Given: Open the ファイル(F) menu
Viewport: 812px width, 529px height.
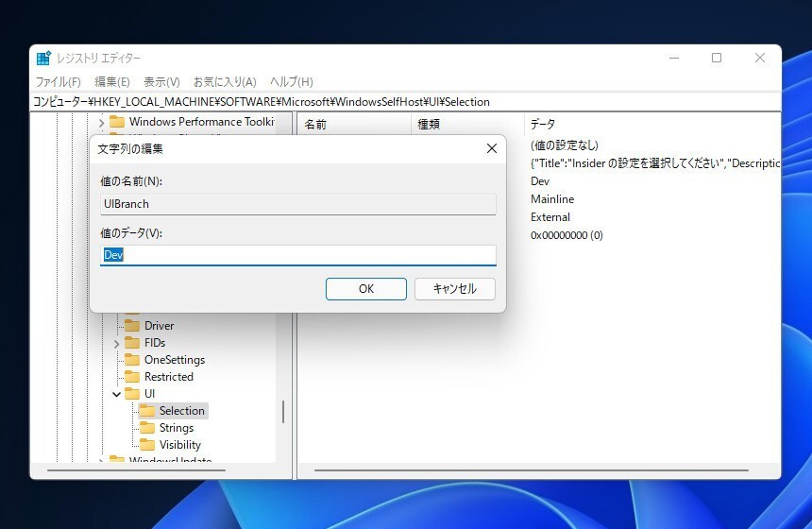Looking at the screenshot, I should [58, 82].
